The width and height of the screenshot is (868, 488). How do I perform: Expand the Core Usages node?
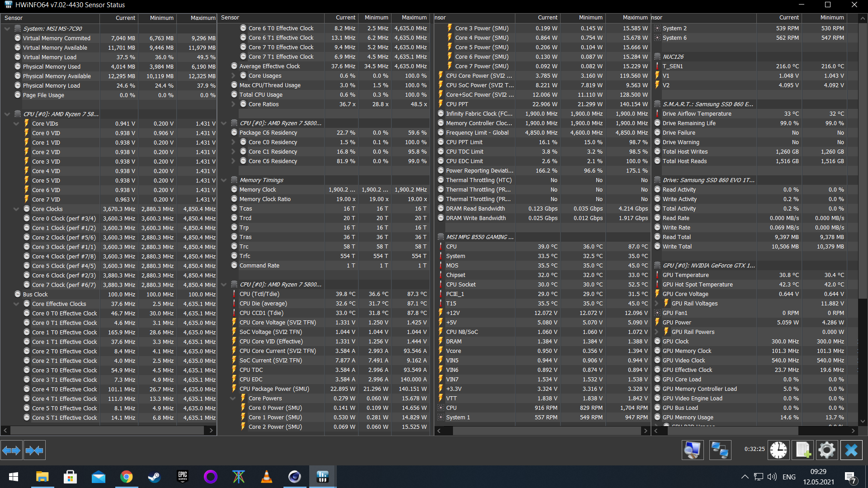233,76
